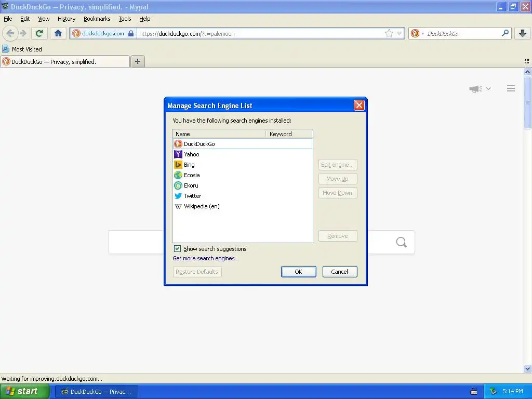Bookmark this page with the star
Viewport: 532px width, 399px height.
click(389, 33)
